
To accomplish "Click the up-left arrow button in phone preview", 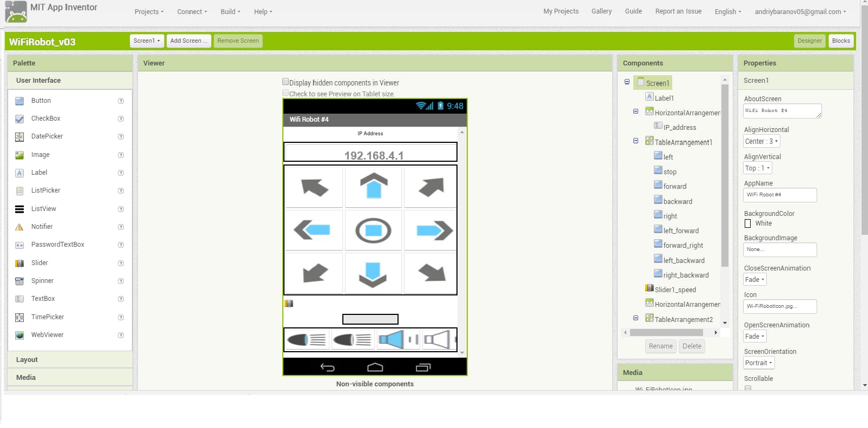I will (314, 187).
